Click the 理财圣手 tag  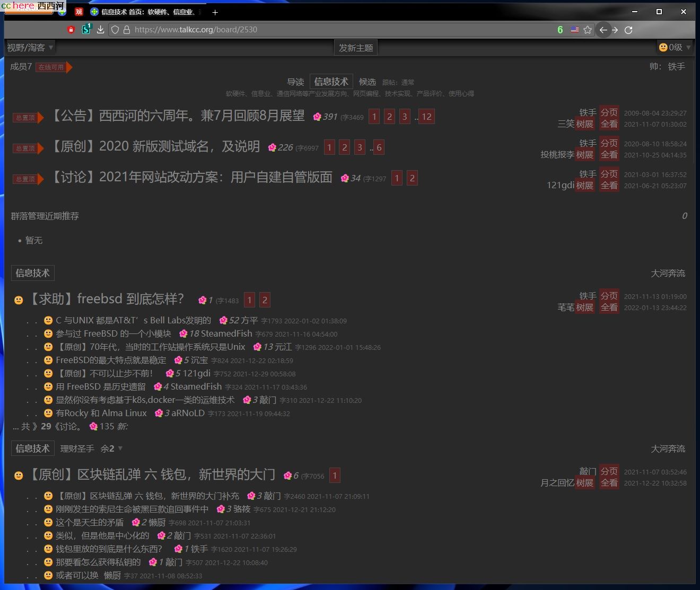(77, 448)
